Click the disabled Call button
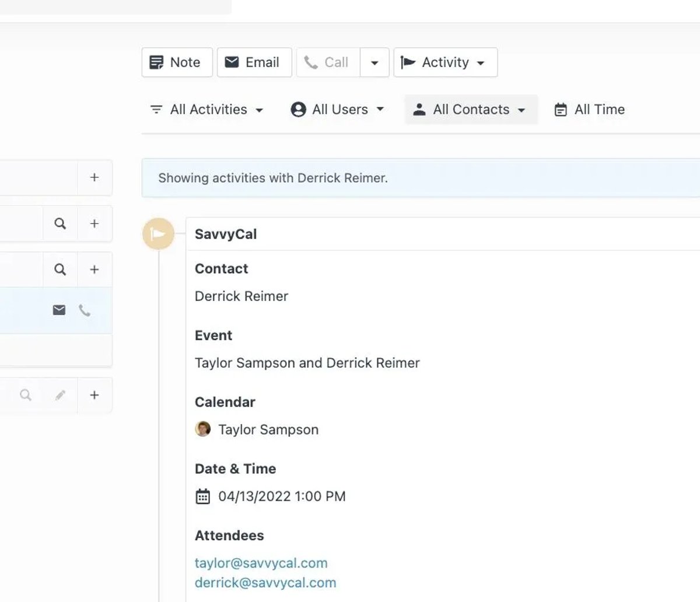The image size is (700, 602). (328, 62)
